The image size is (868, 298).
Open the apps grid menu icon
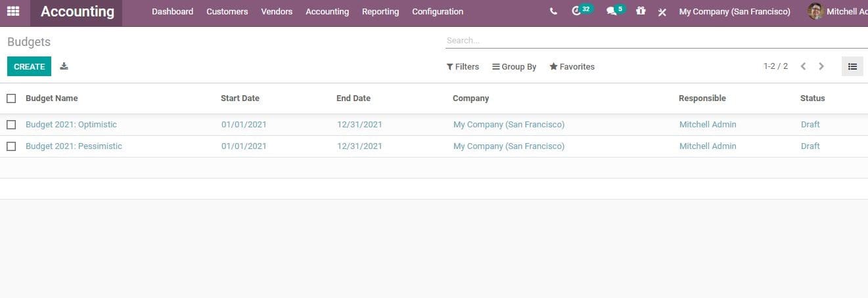13,11
